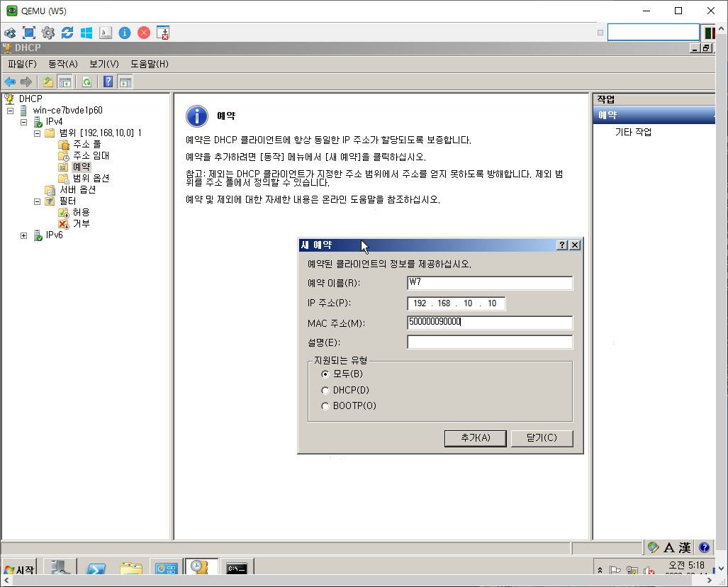Send Windows key via QEMU toolbar icon
The width and height of the screenshot is (728, 587).
point(86,33)
